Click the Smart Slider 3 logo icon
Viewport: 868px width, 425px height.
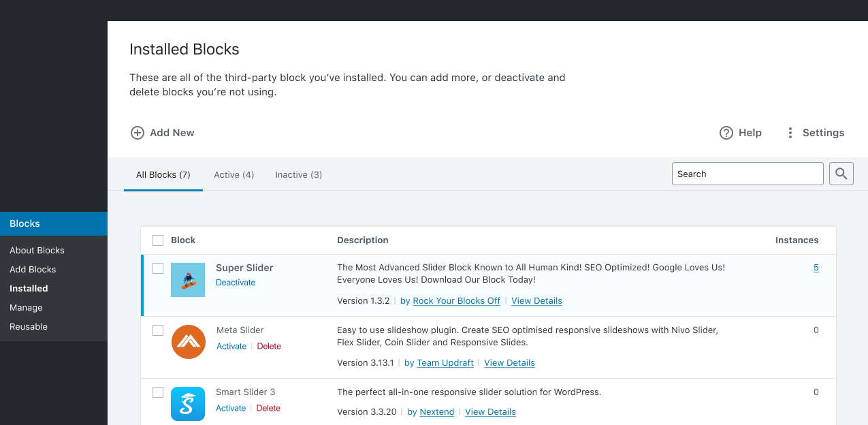click(x=188, y=404)
